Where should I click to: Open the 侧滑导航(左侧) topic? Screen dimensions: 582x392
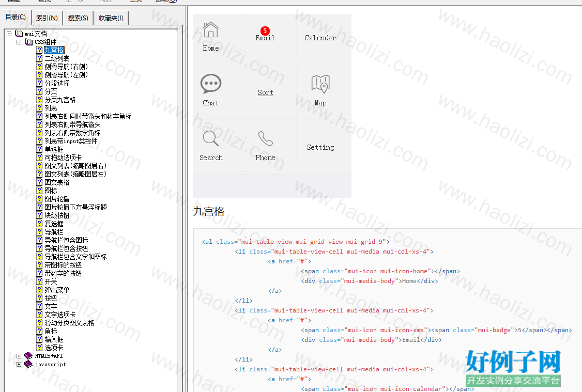click(x=66, y=75)
